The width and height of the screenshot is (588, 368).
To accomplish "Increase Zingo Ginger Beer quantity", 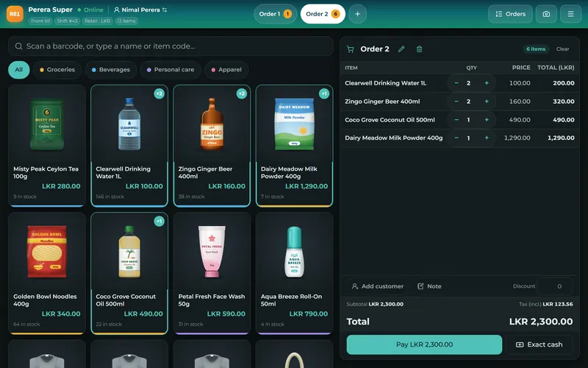I will (487, 102).
